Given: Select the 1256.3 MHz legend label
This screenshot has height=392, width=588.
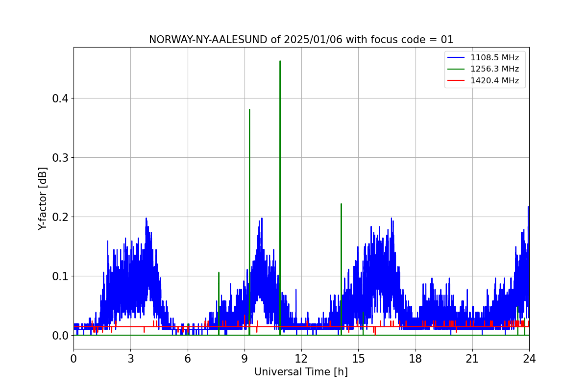Looking at the screenshot, I should click(x=494, y=69).
